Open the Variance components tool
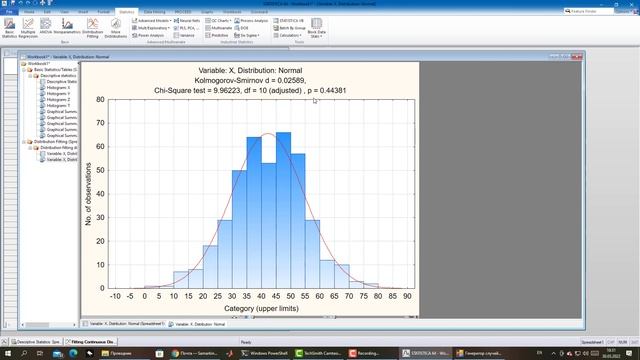The height and width of the screenshot is (360, 640). (x=184, y=36)
